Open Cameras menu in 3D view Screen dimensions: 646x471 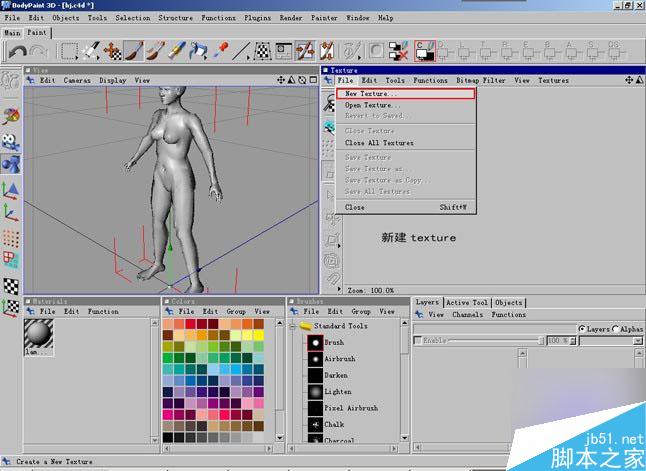(77, 80)
